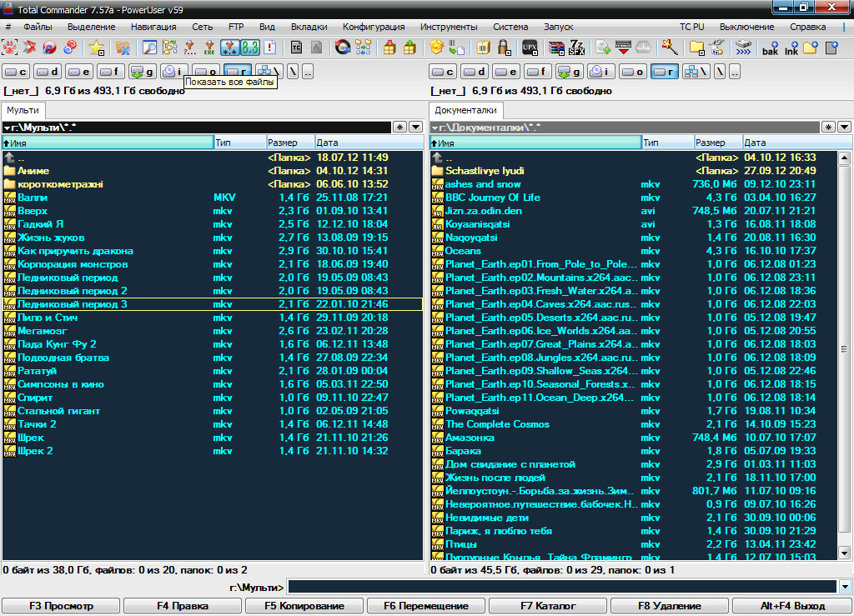Toggle the 8.3 short filenames button
This screenshot has width=854, height=616.
(x=249, y=48)
